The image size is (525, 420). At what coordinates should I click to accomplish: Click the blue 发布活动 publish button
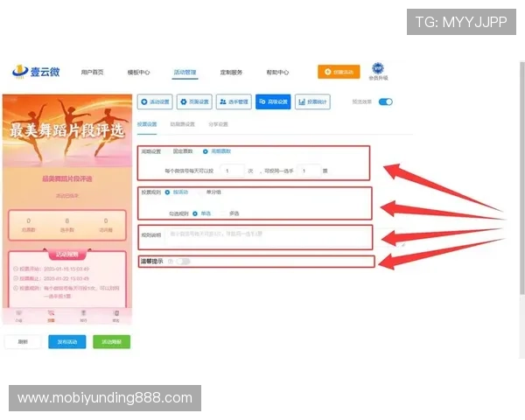click(66, 342)
